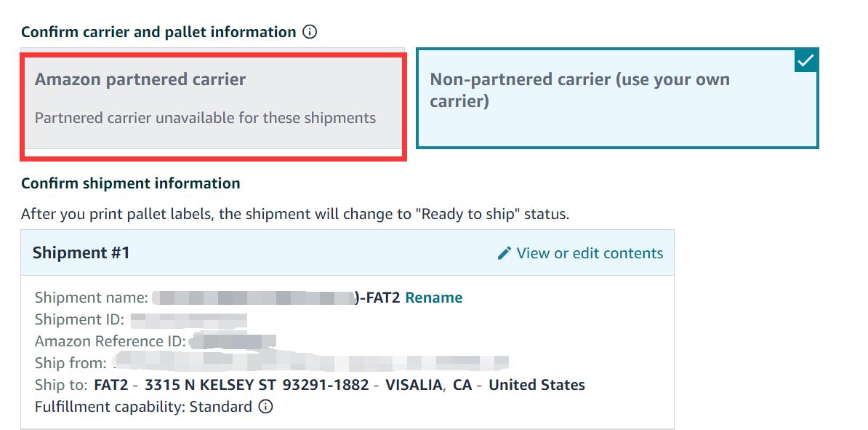
Task: Click the blurred Ship from address
Action: [310, 363]
